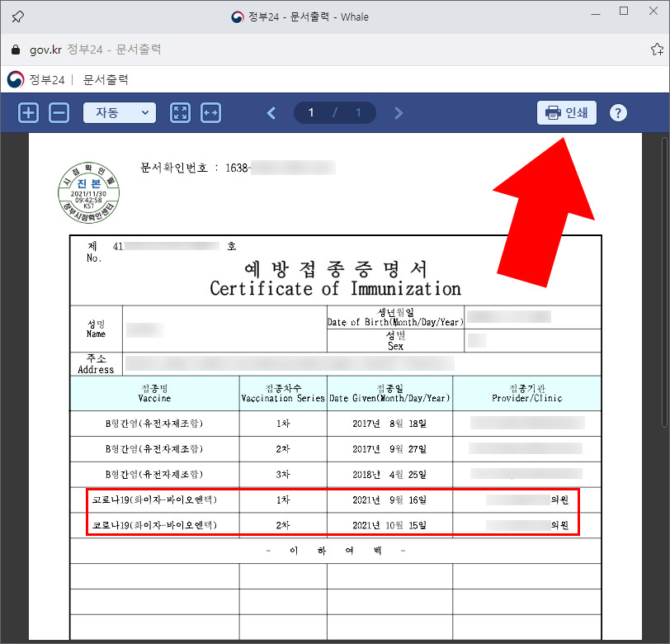Image resolution: width=670 pixels, height=644 pixels.
Task: Click date 2021년 9월 16일
Action: (389, 500)
